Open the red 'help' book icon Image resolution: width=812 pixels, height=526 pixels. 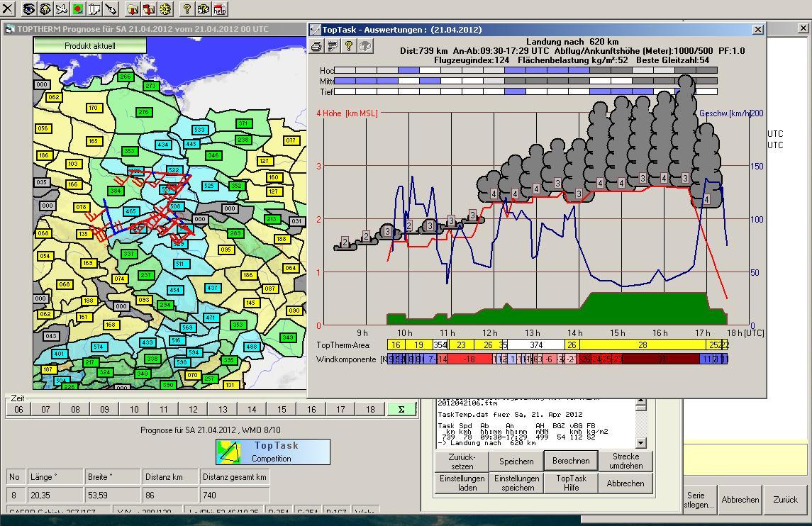tap(220, 9)
